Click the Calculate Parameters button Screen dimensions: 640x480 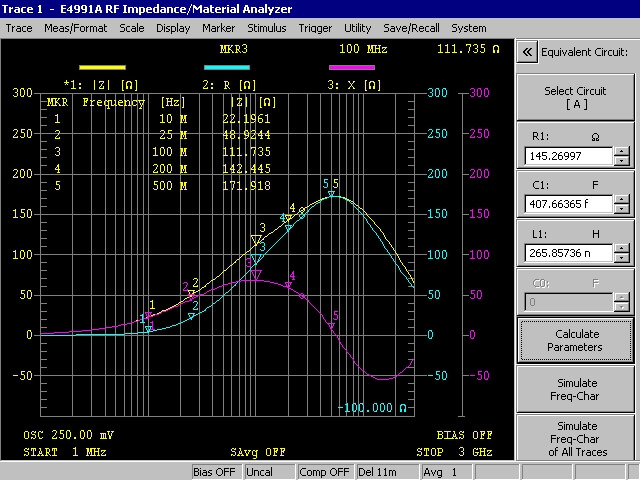(x=576, y=340)
